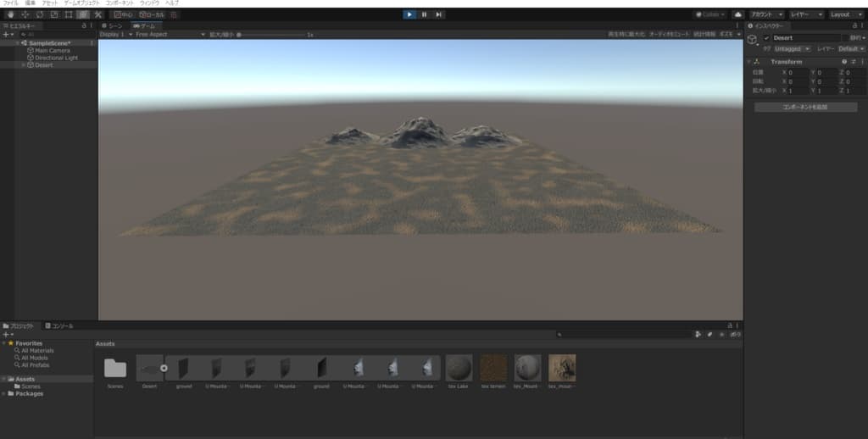Click the Pause button
This screenshot has height=439, width=868.
[424, 14]
